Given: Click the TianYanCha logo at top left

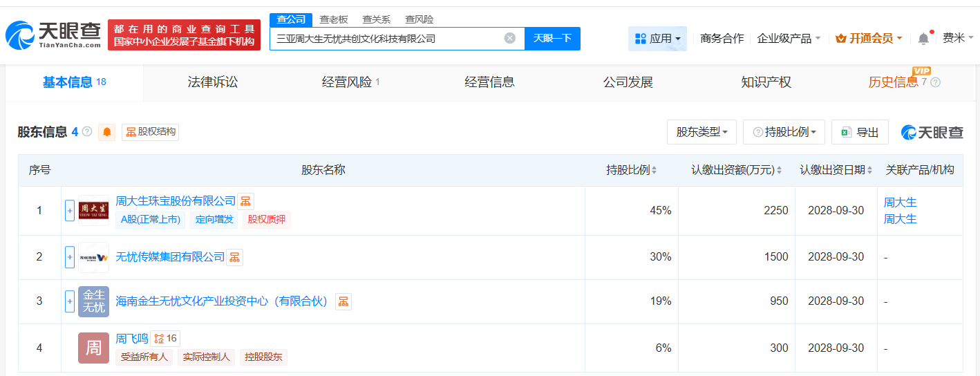Looking at the screenshot, I should pos(53,35).
